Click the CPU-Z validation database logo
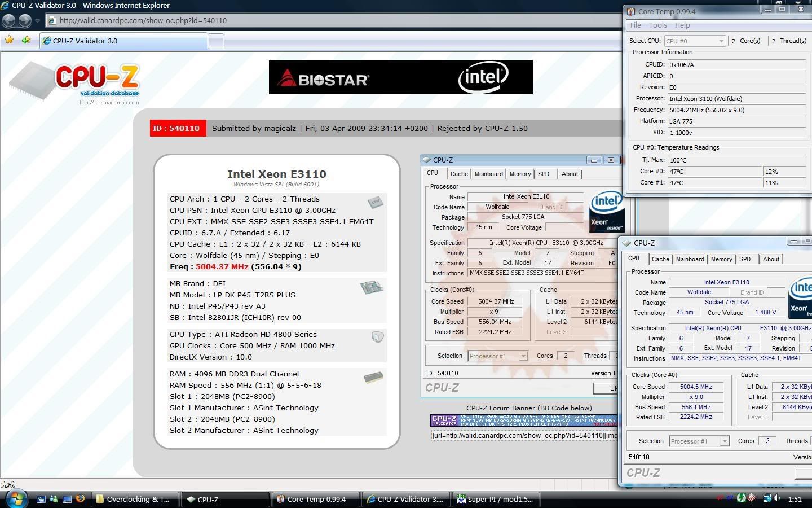This screenshot has width=812, height=508. tap(74, 83)
